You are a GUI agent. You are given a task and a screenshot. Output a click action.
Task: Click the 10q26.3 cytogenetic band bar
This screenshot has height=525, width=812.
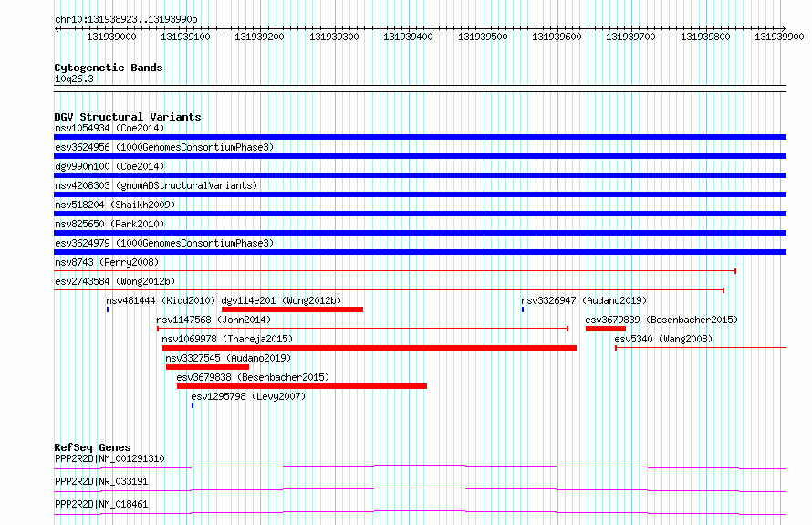tap(420, 89)
